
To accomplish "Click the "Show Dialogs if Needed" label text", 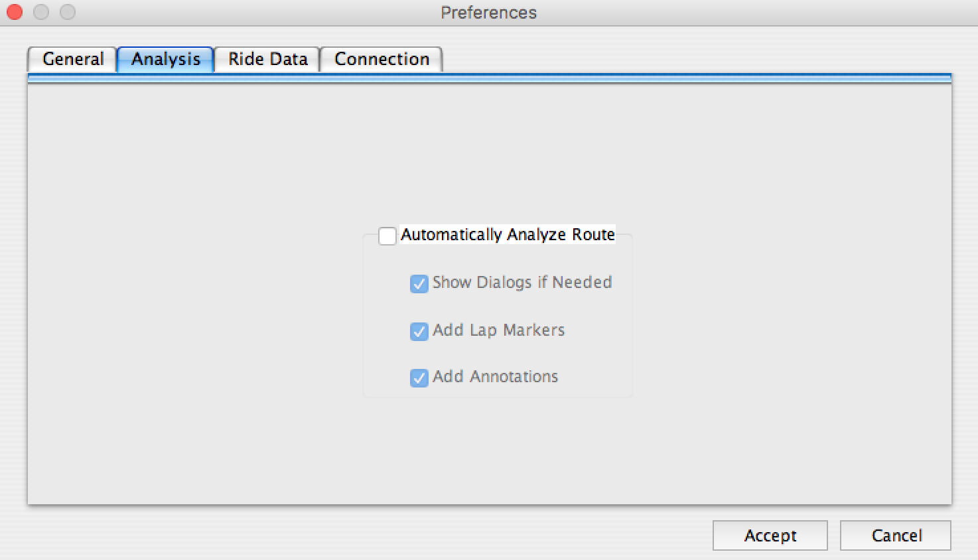I will pyautogui.click(x=522, y=283).
